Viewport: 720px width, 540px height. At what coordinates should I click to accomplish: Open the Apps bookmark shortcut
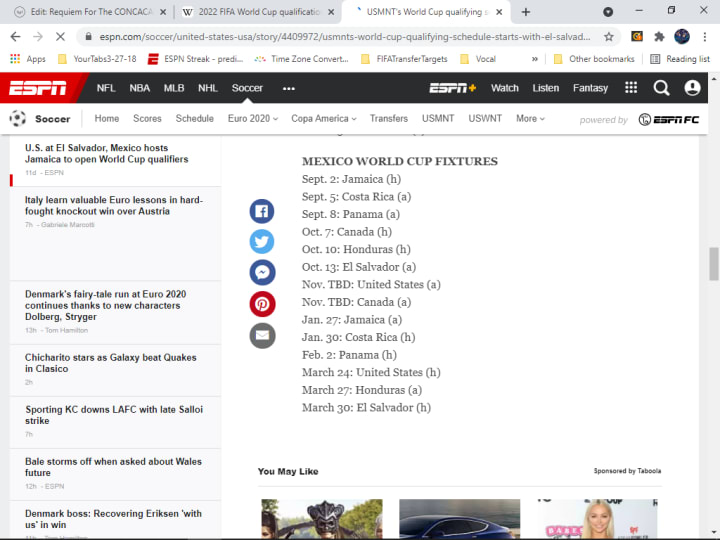[x=28, y=59]
